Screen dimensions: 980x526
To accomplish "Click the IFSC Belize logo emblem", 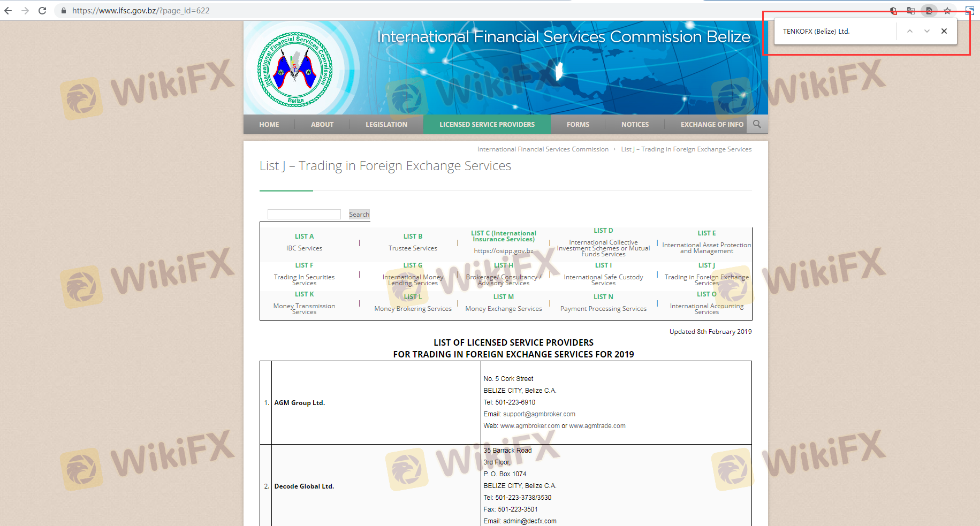I will point(295,70).
